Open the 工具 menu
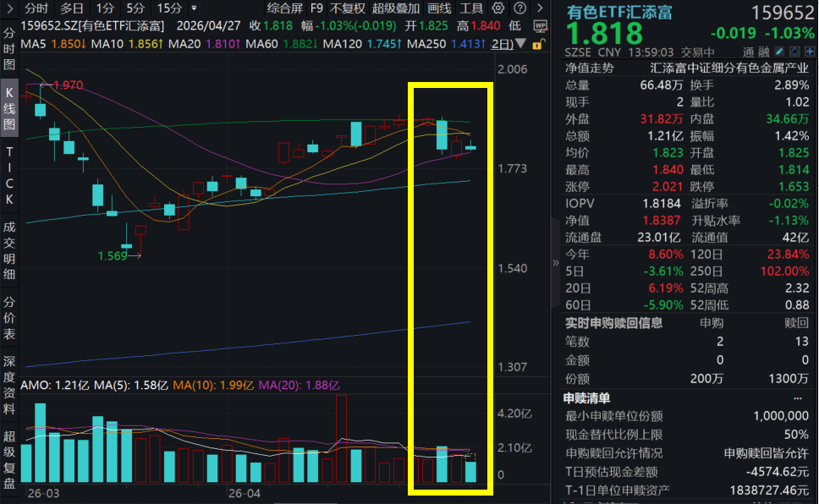 (x=472, y=8)
